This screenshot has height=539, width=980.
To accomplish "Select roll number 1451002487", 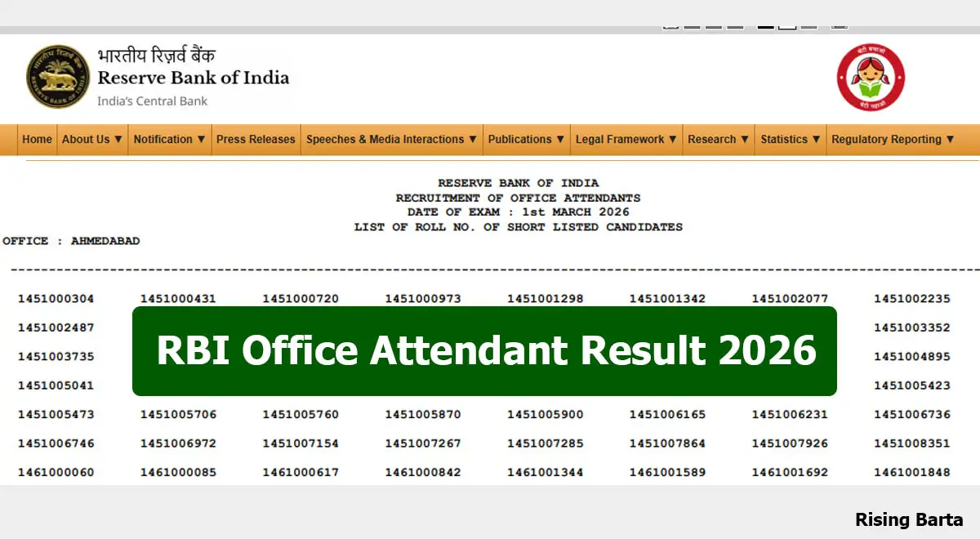I will (56, 327).
